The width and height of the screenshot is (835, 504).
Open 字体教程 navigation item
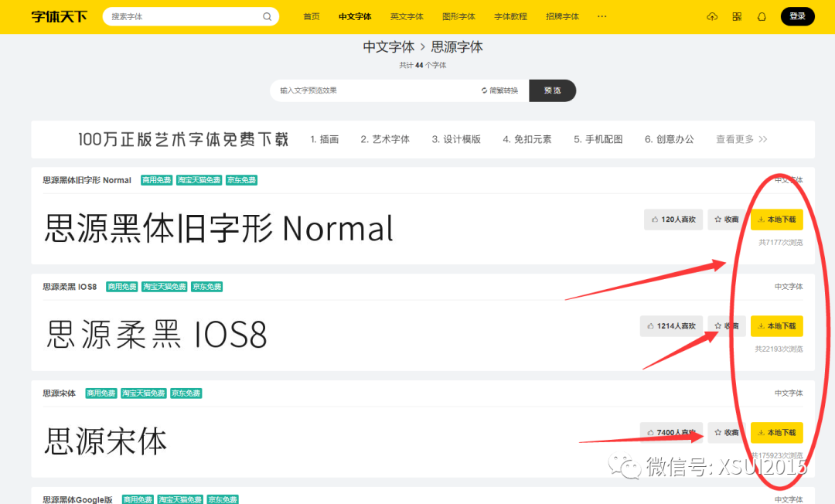click(510, 16)
